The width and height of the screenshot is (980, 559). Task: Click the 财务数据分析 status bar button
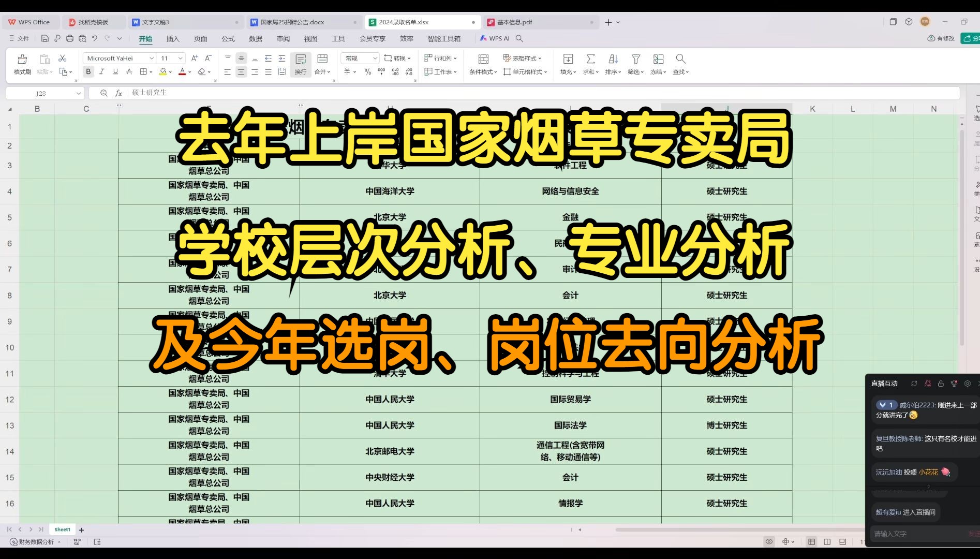tap(35, 542)
